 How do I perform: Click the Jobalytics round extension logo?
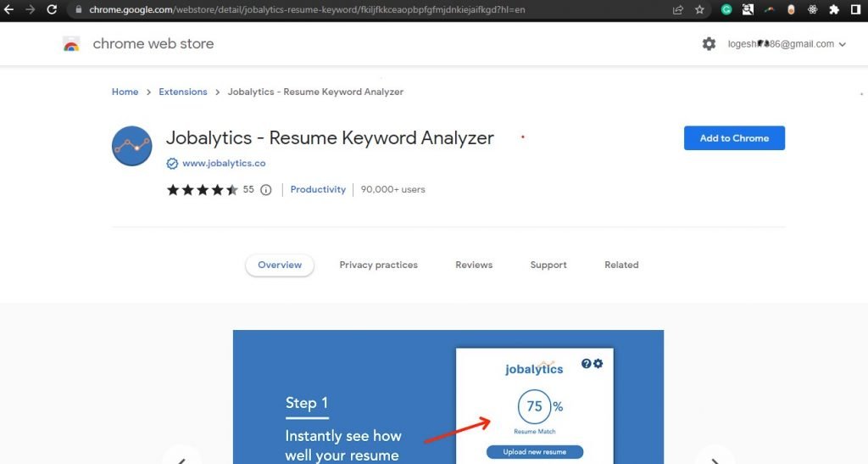coord(131,146)
